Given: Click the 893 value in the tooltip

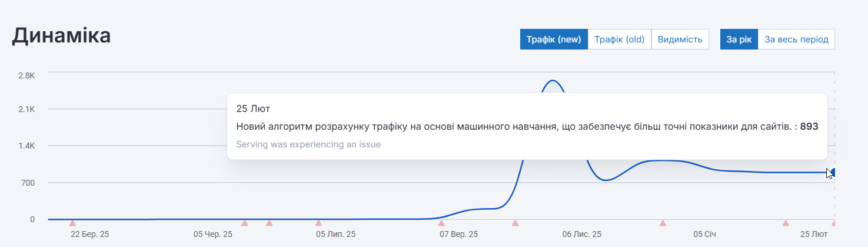Looking at the screenshot, I should [x=809, y=126].
